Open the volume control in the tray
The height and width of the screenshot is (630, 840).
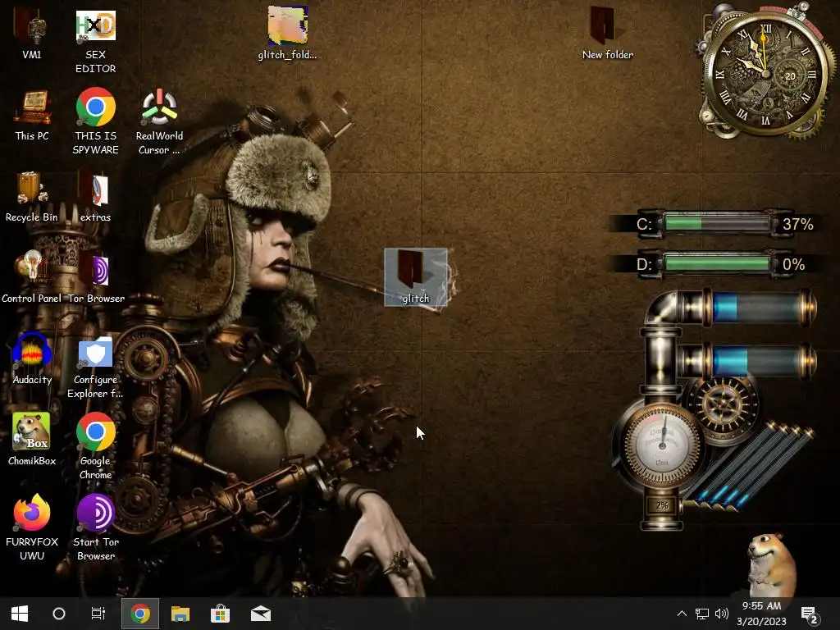(722, 614)
